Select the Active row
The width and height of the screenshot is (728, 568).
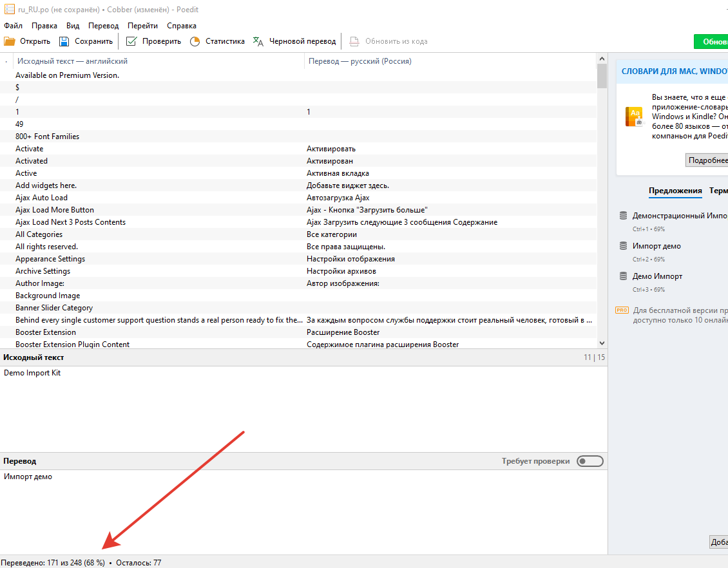[298, 173]
